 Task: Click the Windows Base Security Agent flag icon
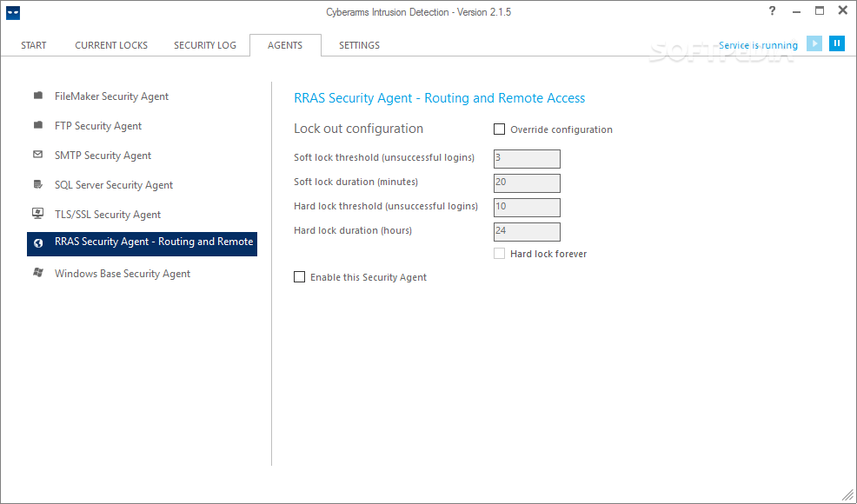37,272
